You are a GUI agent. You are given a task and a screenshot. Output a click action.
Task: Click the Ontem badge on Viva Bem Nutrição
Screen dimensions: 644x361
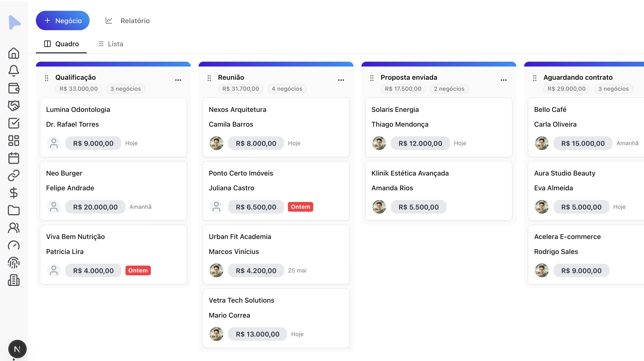pyautogui.click(x=138, y=270)
